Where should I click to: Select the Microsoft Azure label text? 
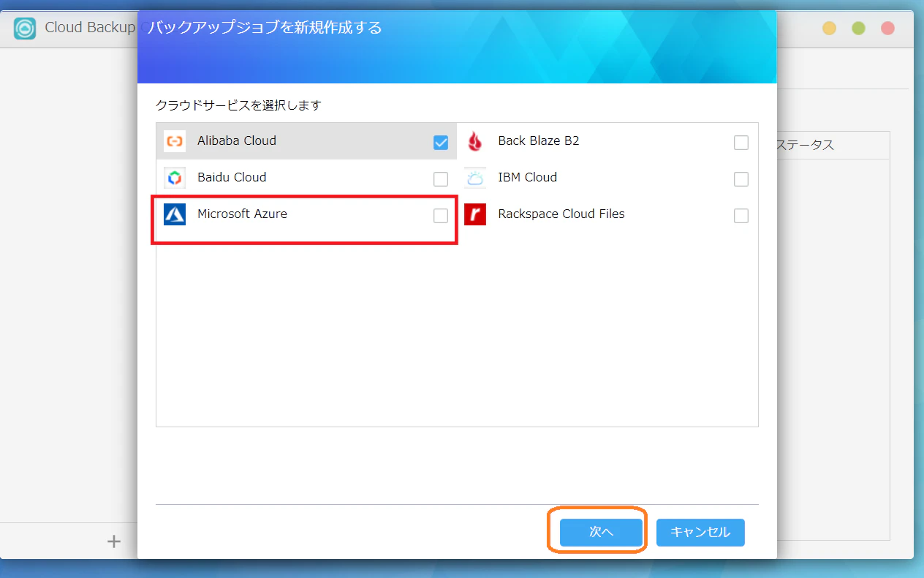coord(242,214)
